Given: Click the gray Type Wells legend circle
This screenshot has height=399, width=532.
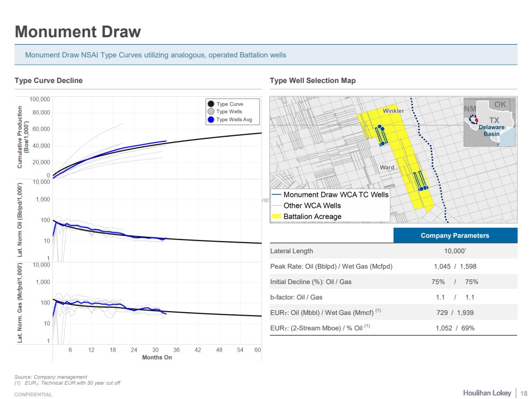Looking at the screenshot, I should [211, 112].
